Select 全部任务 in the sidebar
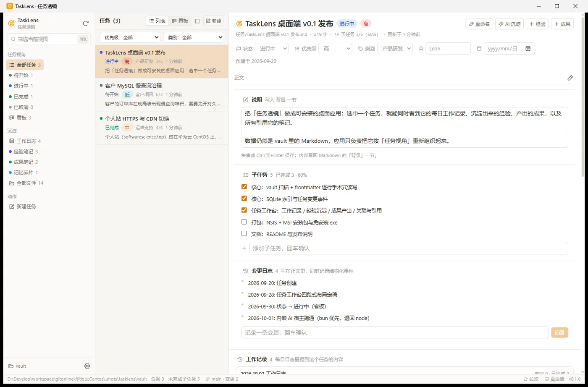The height and width of the screenshot is (387, 588). 25,65
